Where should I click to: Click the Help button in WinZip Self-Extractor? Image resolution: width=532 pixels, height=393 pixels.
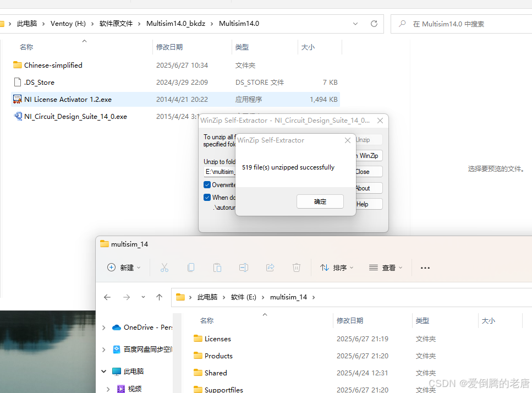click(369, 204)
